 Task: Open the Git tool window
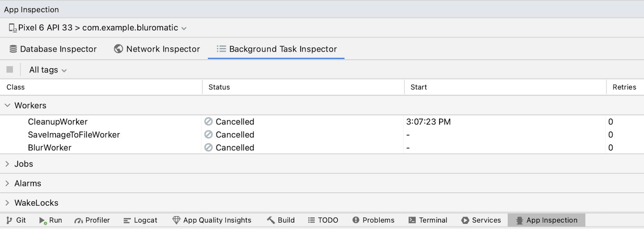tap(16, 220)
